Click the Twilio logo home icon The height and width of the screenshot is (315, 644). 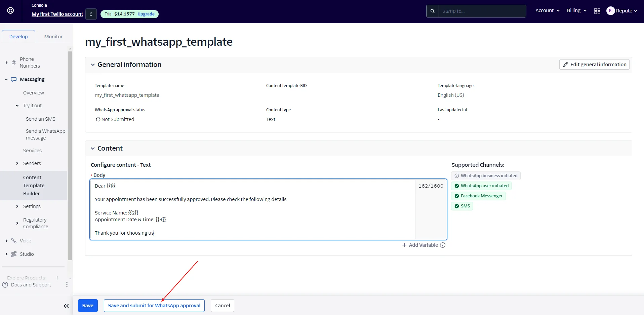click(x=10, y=10)
